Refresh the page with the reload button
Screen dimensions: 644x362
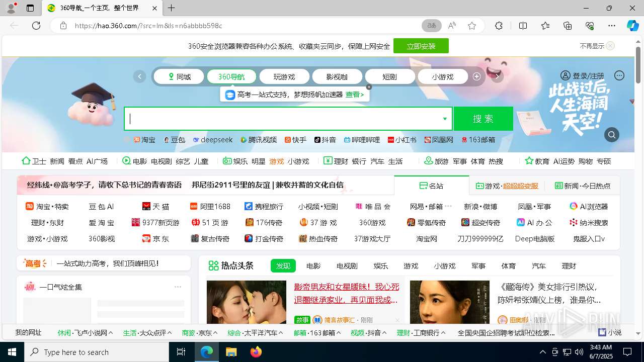(x=36, y=26)
